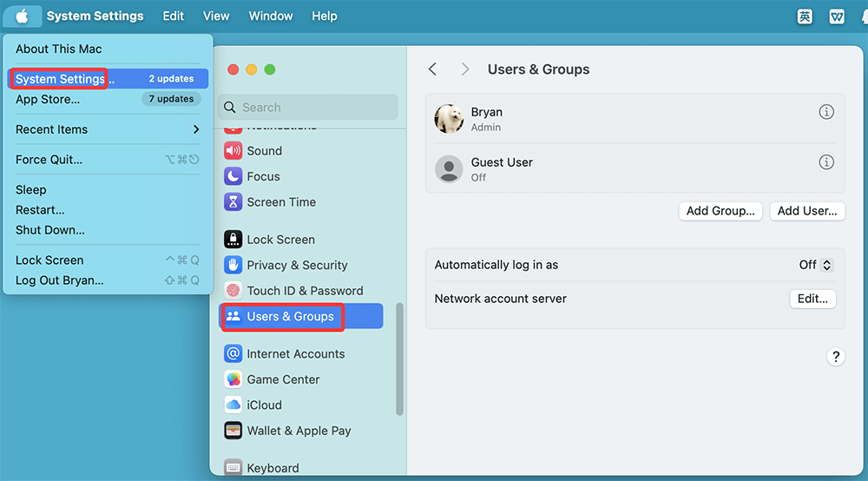Click the sidebar scrollbar
This screenshot has height=481, width=868.
click(x=399, y=359)
